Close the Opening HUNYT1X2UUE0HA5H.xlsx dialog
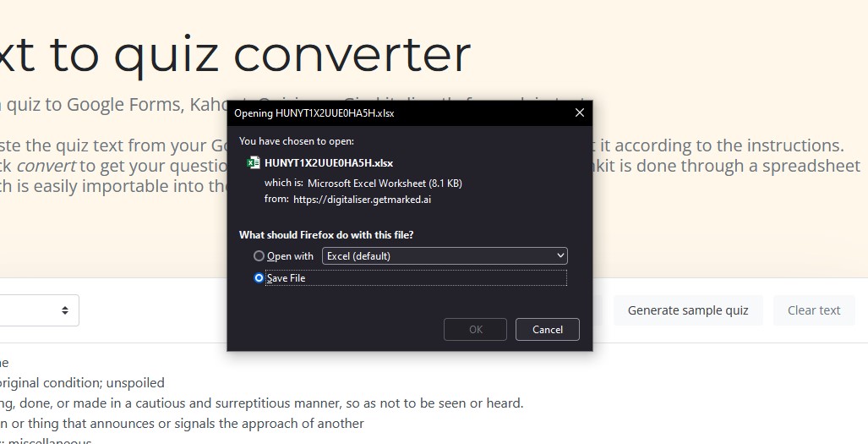This screenshot has height=444, width=868. tap(580, 113)
